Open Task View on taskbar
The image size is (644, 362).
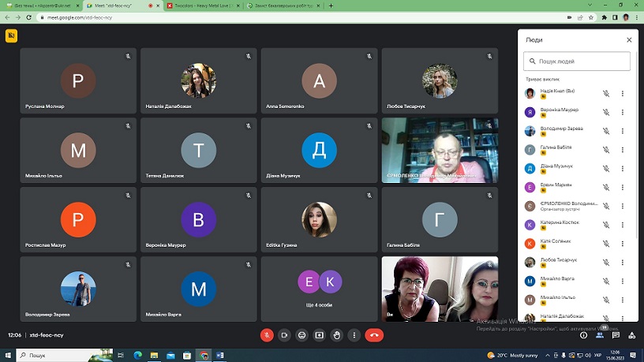click(x=121, y=355)
